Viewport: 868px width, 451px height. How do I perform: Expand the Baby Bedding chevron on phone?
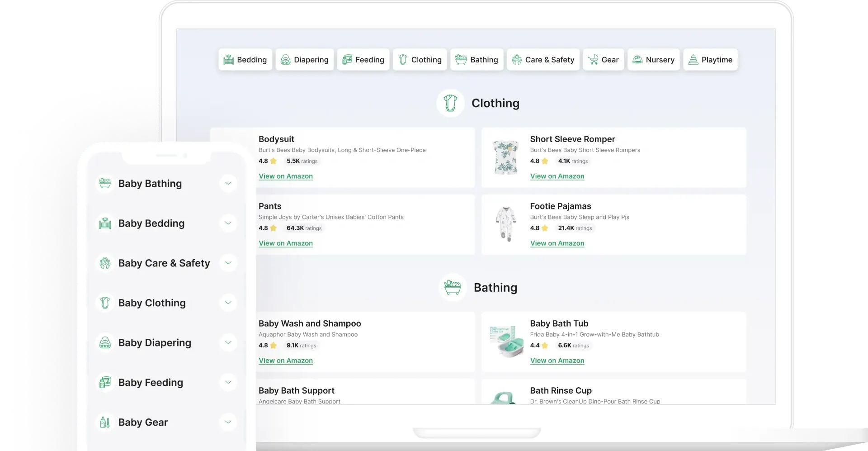coord(228,223)
